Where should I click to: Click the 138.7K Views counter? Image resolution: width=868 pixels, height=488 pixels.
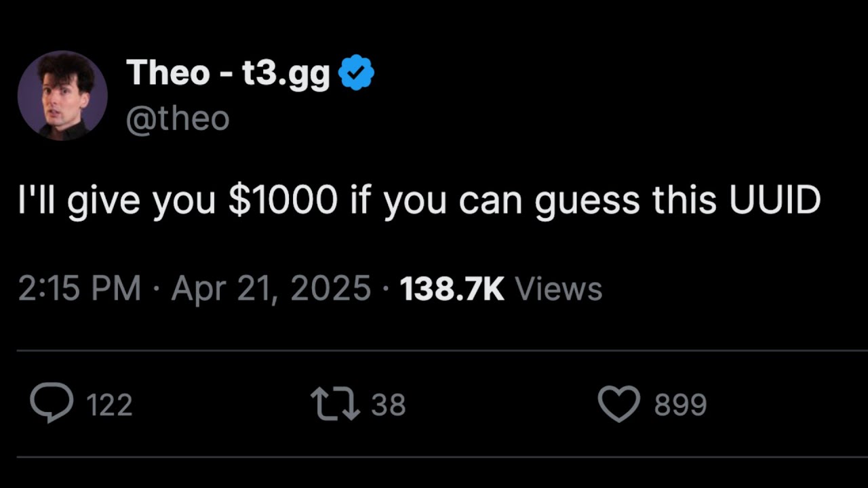(x=498, y=287)
